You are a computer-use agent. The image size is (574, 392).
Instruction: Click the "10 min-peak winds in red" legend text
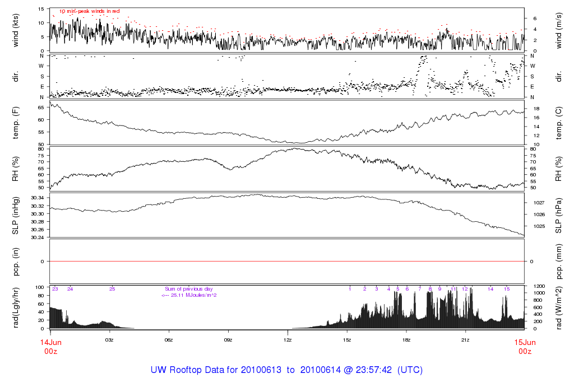90,11
